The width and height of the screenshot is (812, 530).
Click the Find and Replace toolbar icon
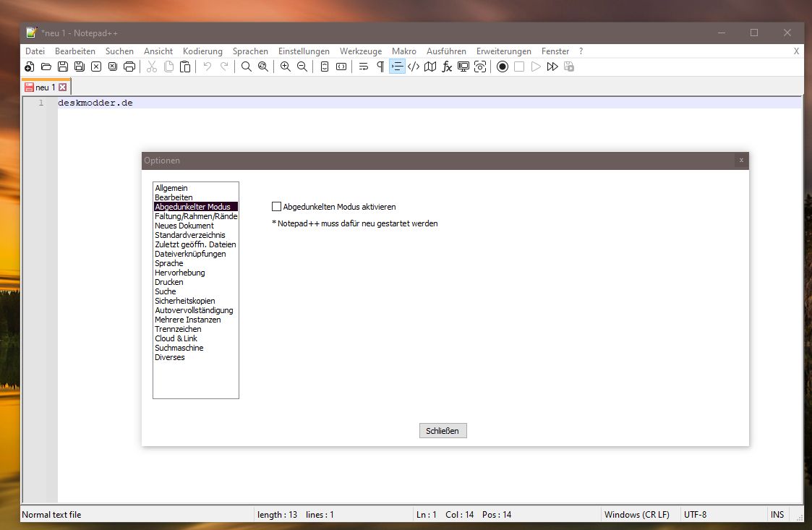[x=263, y=67]
